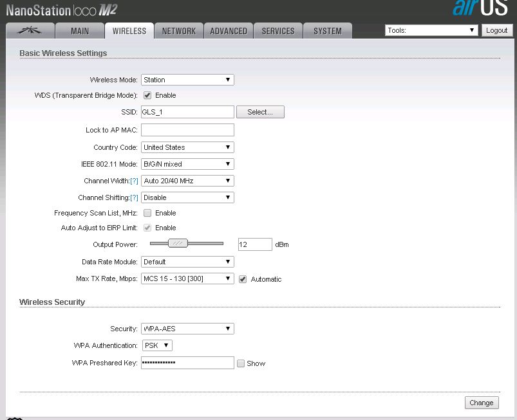This screenshot has width=517, height=420.
Task: Click the Channel Width help [?] link
Action: click(134, 181)
